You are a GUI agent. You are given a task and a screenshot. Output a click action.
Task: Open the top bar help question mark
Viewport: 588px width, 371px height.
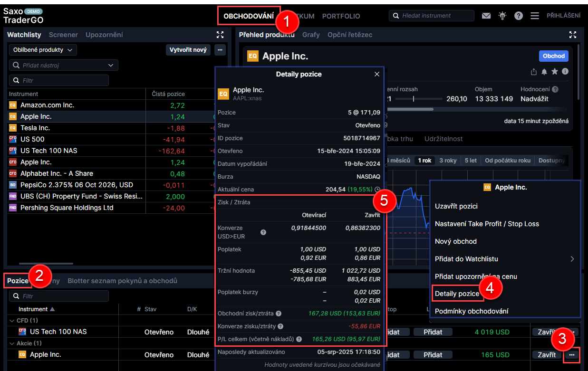(519, 16)
